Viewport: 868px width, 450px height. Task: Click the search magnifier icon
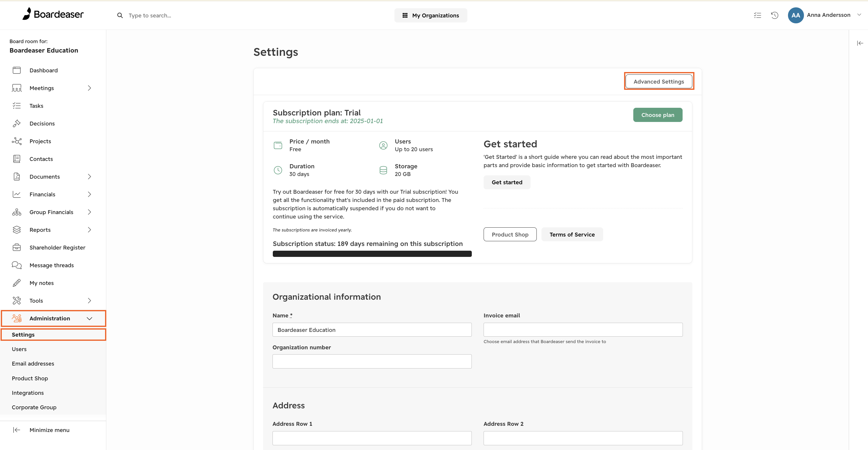pos(120,16)
